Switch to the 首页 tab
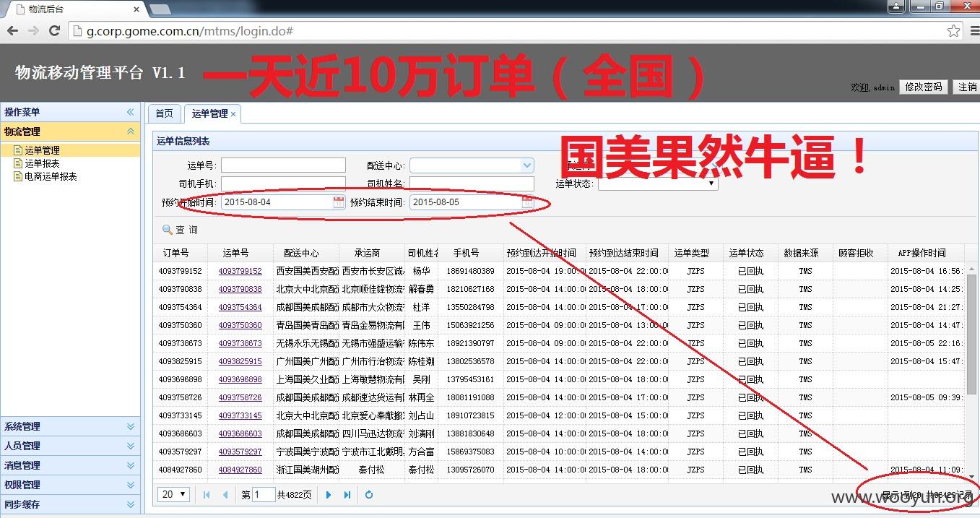Screen dimensions: 980x518 [165, 113]
